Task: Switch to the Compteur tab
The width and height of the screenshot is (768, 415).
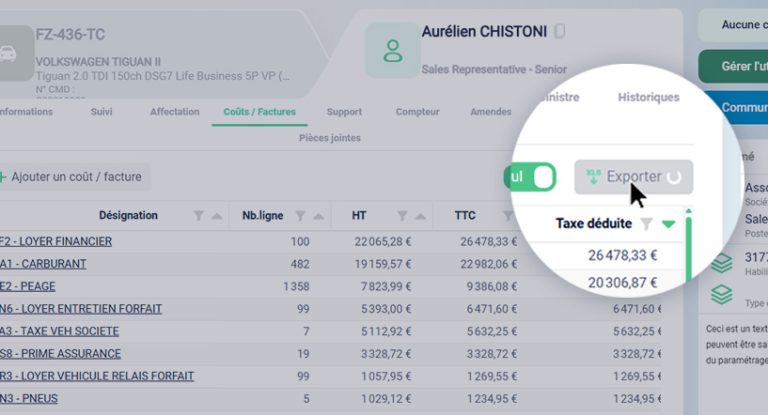Action: click(417, 112)
